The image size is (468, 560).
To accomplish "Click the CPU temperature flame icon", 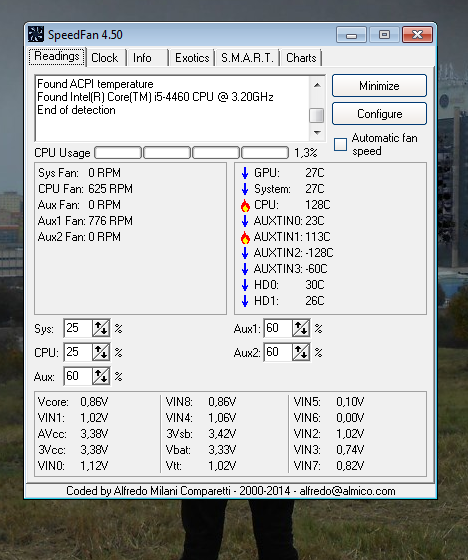I will tap(245, 205).
